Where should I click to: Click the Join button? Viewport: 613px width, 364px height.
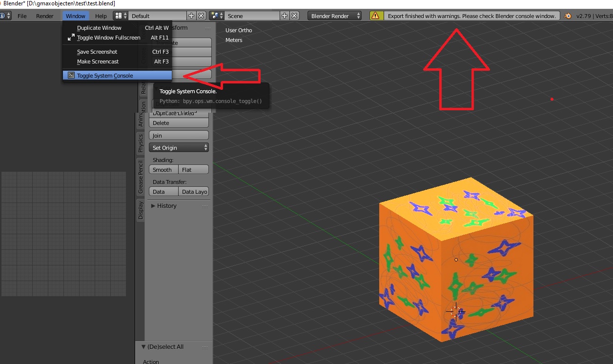pyautogui.click(x=179, y=135)
